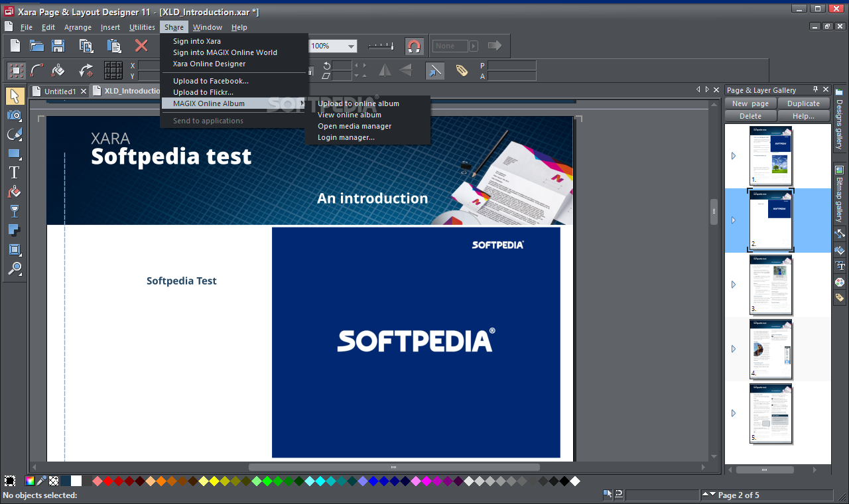Toggle the curve edit mode button

(37, 70)
